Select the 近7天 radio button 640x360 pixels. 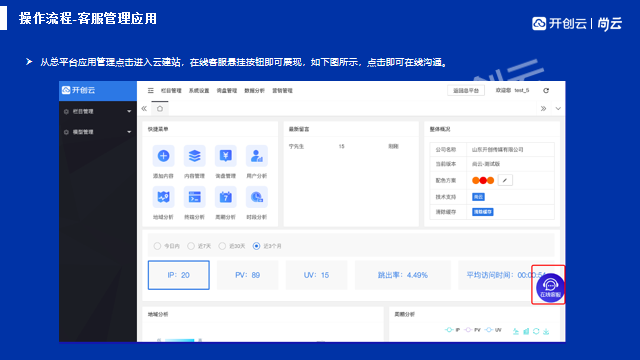pos(191,246)
